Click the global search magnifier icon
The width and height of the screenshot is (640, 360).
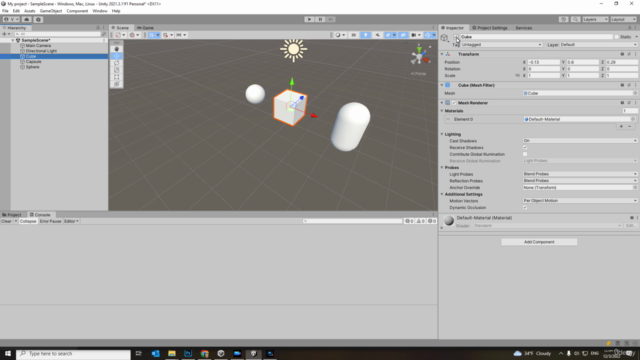pos(576,19)
